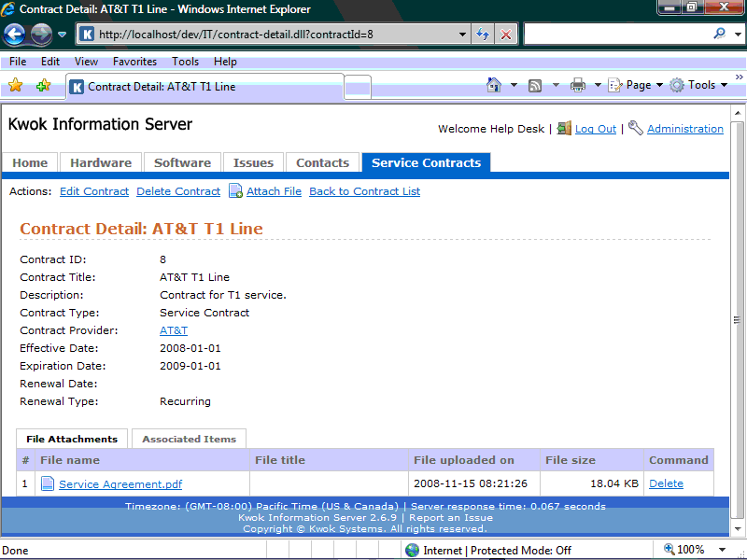This screenshot has width=747, height=560.
Task: Click the Kwok site icon in address bar
Action: coord(87,35)
